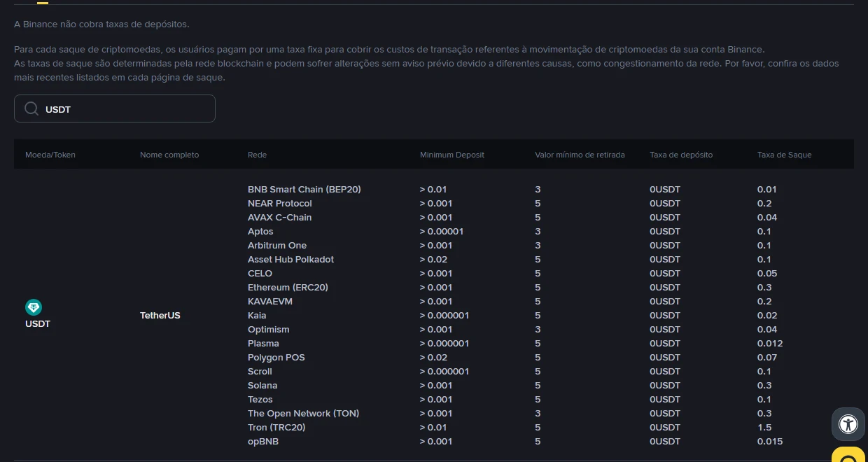Select the NEAR Protocol network row
The height and width of the screenshot is (462, 868).
click(280, 203)
